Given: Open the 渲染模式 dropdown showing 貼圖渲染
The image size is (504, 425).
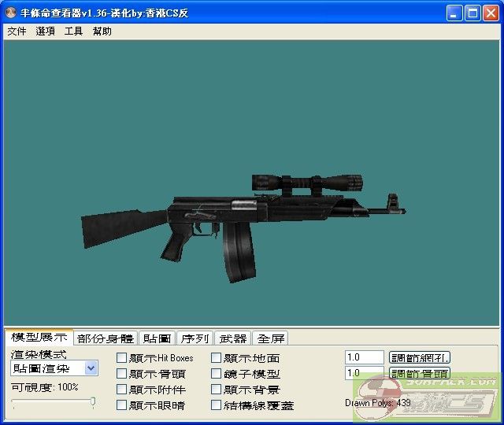Looking at the screenshot, I should [x=54, y=368].
